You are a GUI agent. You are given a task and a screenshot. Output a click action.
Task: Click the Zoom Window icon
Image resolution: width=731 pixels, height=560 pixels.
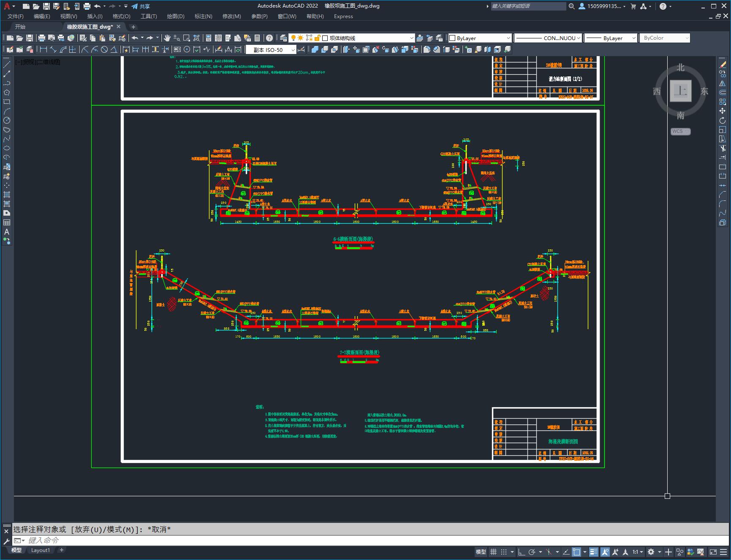(187, 38)
